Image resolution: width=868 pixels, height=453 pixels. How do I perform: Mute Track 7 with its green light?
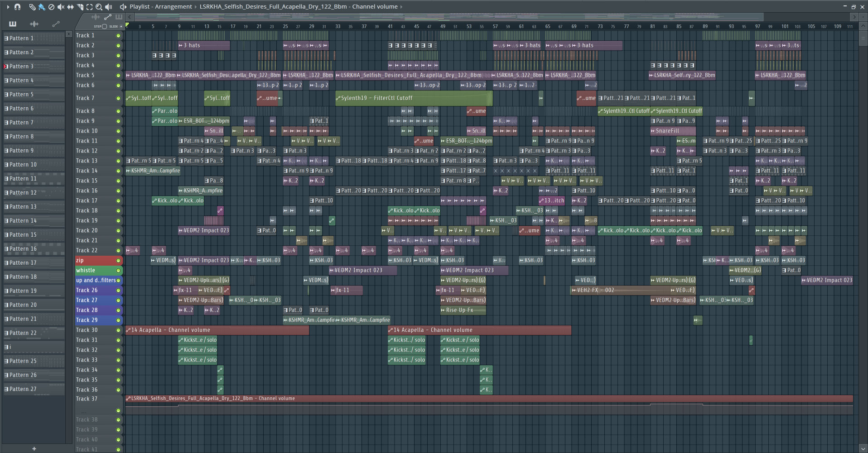pyautogui.click(x=118, y=98)
